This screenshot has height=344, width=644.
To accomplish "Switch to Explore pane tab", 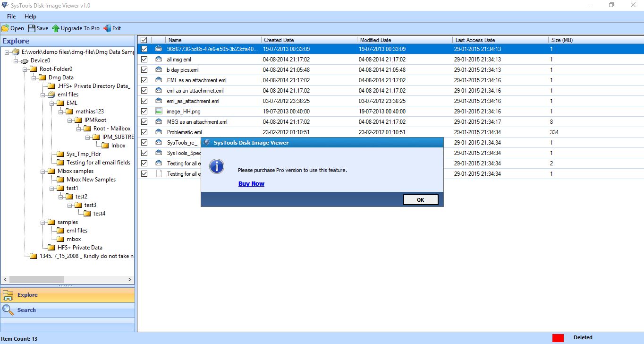I will [68, 295].
